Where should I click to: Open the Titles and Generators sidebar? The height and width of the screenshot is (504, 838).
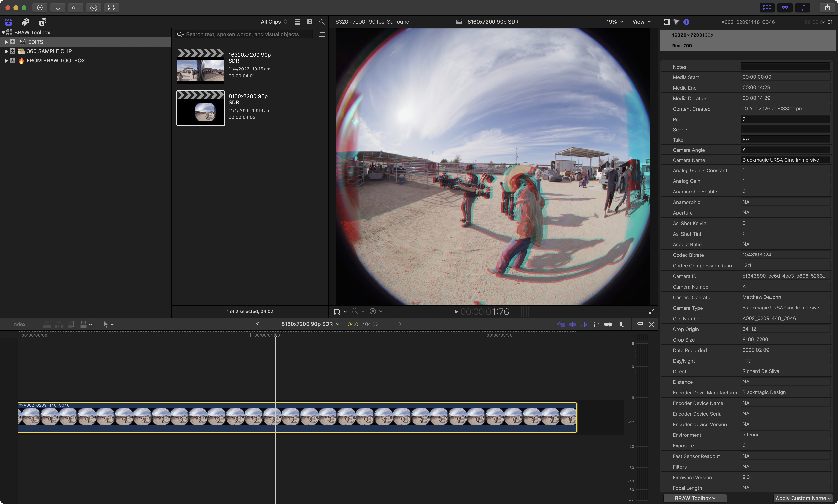[43, 22]
